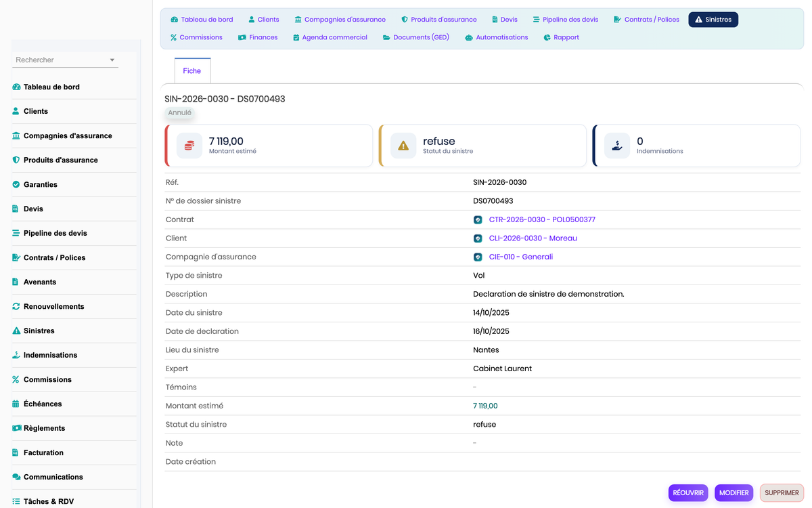Click the page title SIN-2026-0030 - DS0700493
This screenshot has width=812, height=508.
click(x=225, y=99)
